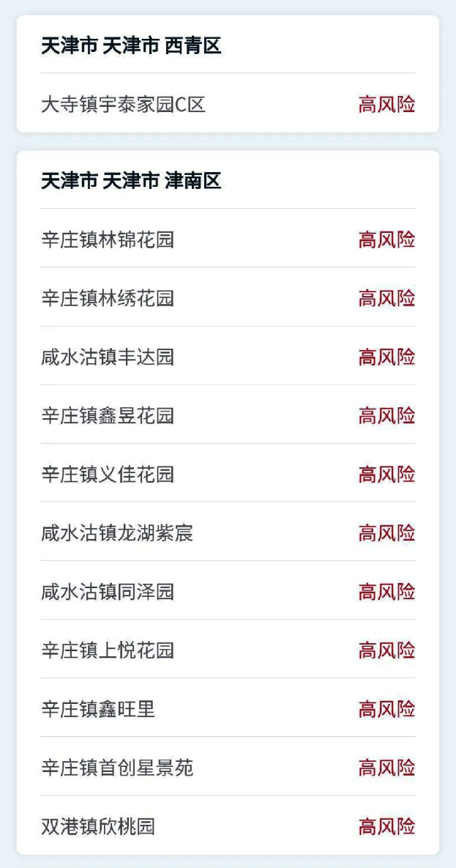Tap the 高风险 label beside 辛庄镇义佳花园
The width and height of the screenshot is (456, 868).
click(386, 475)
